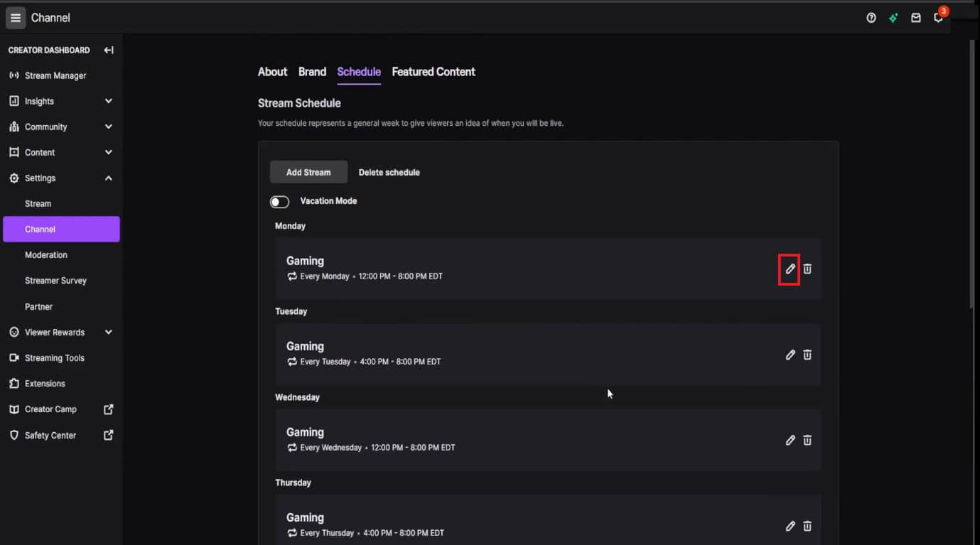Open the hamburger menu next to Channel
980x545 pixels.
pyautogui.click(x=16, y=18)
